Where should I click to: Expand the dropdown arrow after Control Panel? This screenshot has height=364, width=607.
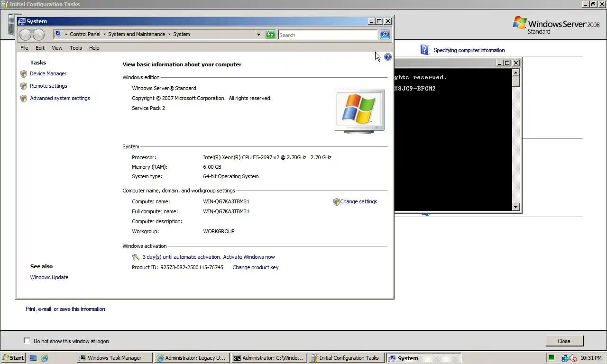pos(104,34)
